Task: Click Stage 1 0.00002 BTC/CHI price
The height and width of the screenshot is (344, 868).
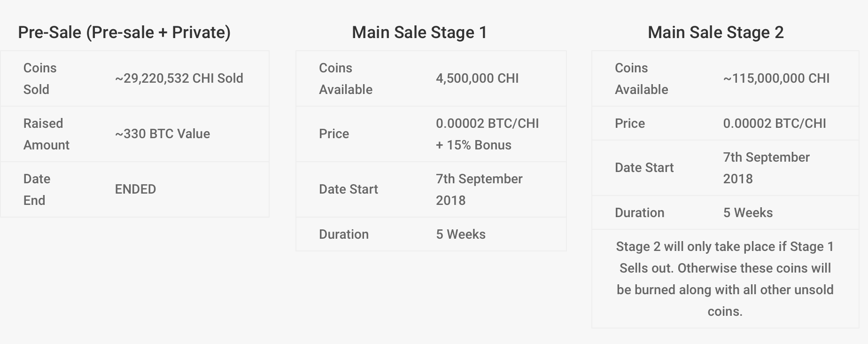Action: point(488,124)
